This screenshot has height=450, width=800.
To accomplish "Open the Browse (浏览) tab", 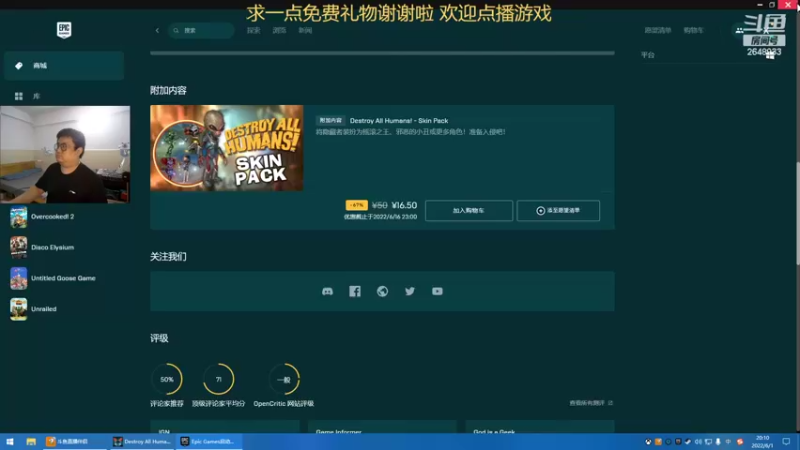I will pyautogui.click(x=279, y=30).
